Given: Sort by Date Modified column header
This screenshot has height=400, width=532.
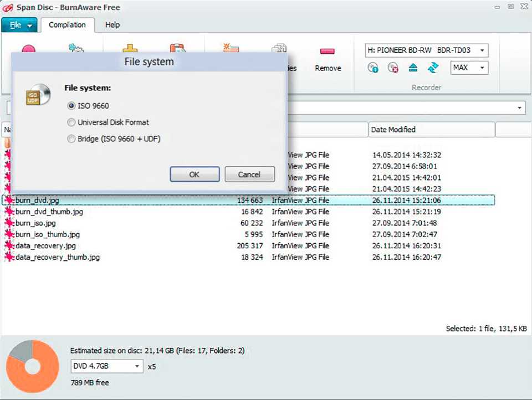Looking at the screenshot, I should [x=431, y=130].
